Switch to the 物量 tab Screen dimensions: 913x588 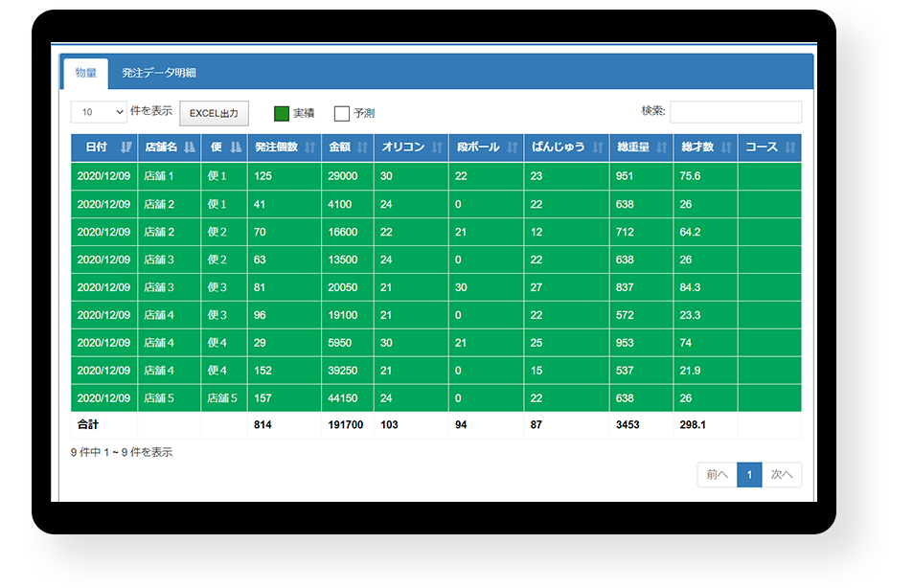(x=85, y=73)
